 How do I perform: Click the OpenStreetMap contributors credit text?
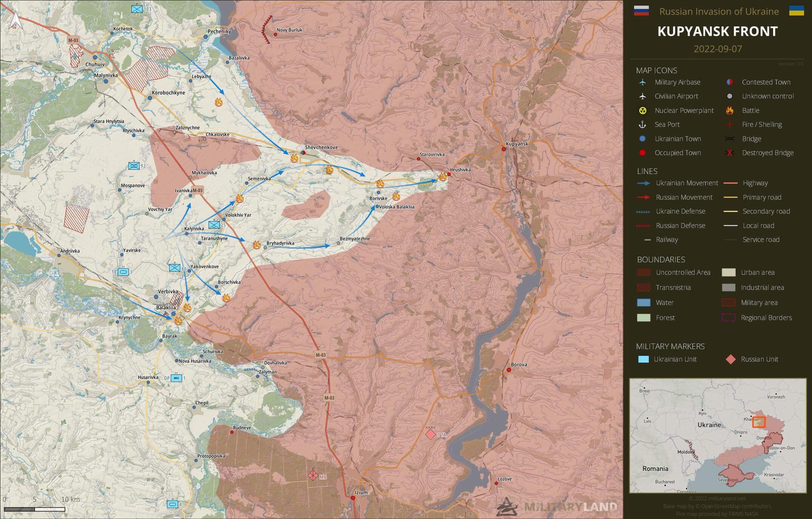tap(717, 506)
